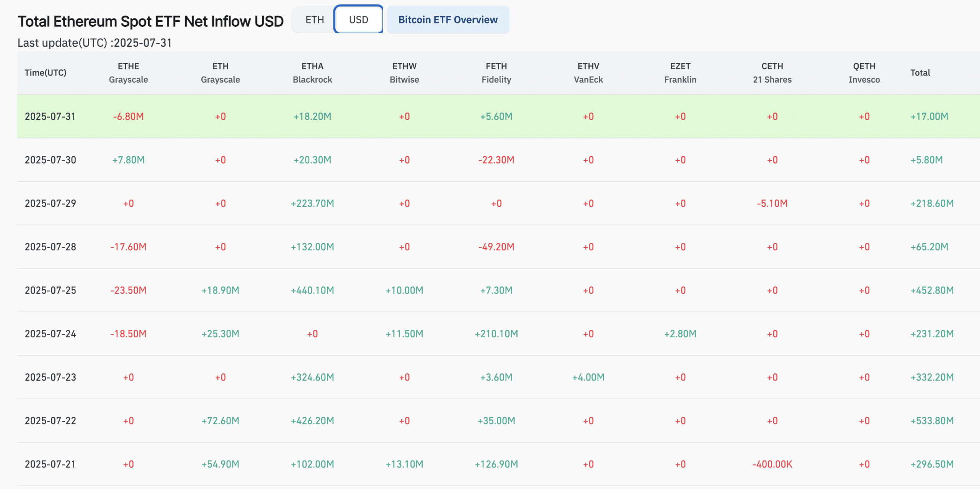Click ETHE Grayscale column header

(128, 73)
